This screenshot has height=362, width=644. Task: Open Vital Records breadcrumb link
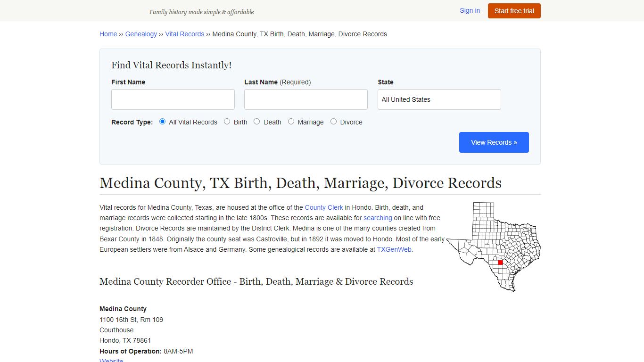tap(185, 34)
